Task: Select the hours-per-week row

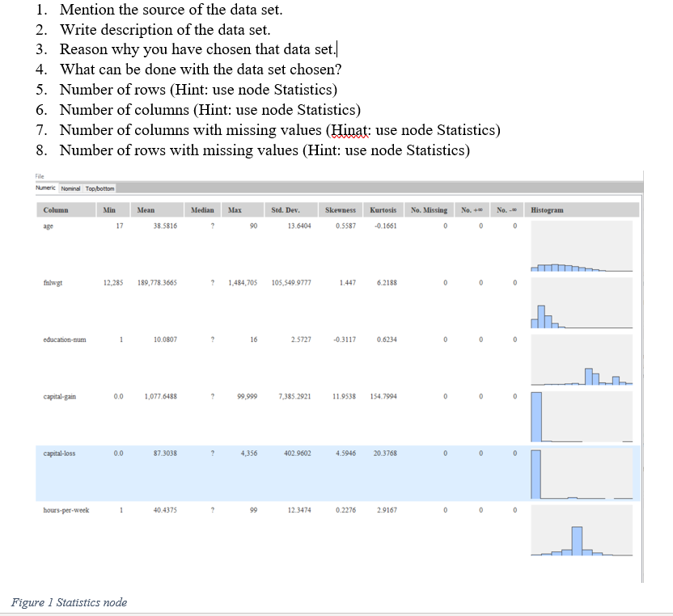Action: click(162, 510)
